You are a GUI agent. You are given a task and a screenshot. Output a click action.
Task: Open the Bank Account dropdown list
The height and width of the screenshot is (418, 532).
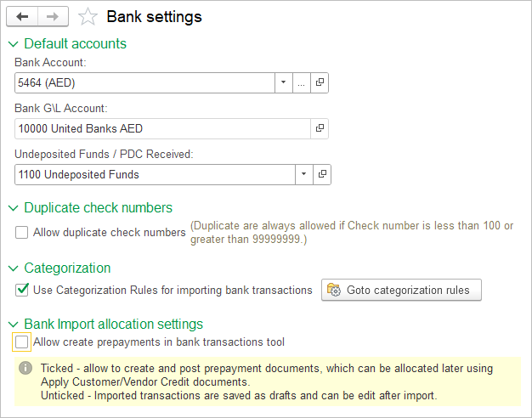tap(283, 83)
